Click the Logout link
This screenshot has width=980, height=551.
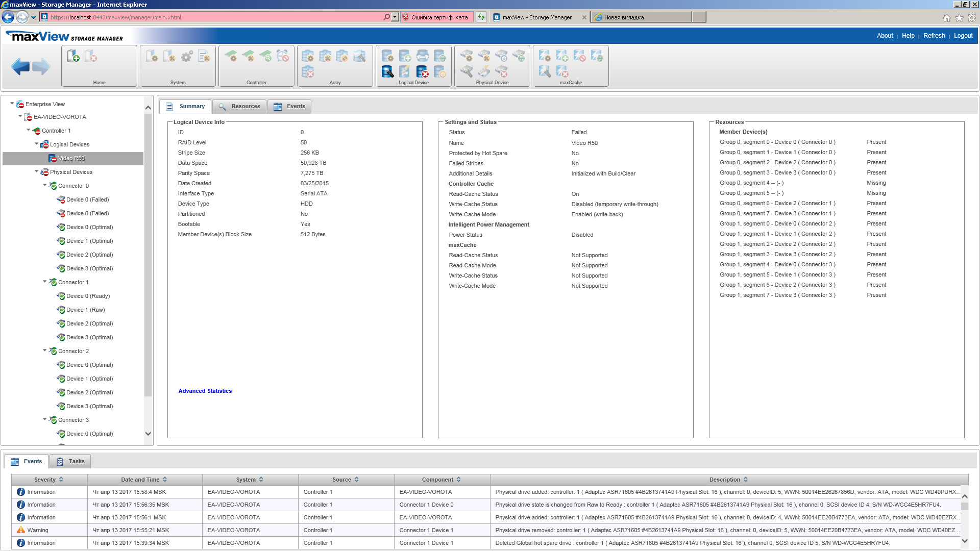963,36
